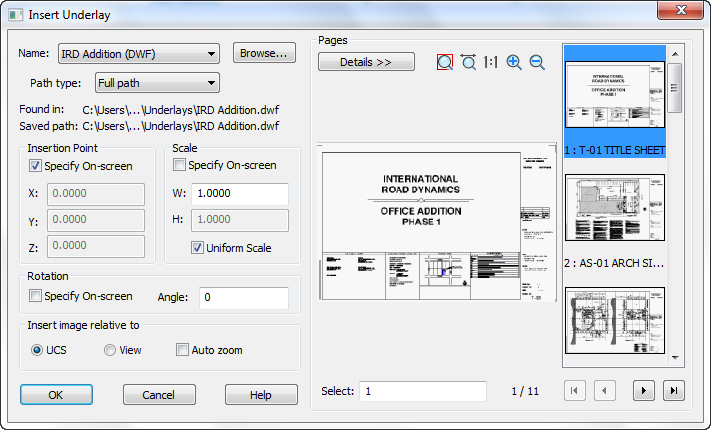The width and height of the screenshot is (711, 430).
Task: Click the Zoom Out magnifier icon
Action: 537,62
